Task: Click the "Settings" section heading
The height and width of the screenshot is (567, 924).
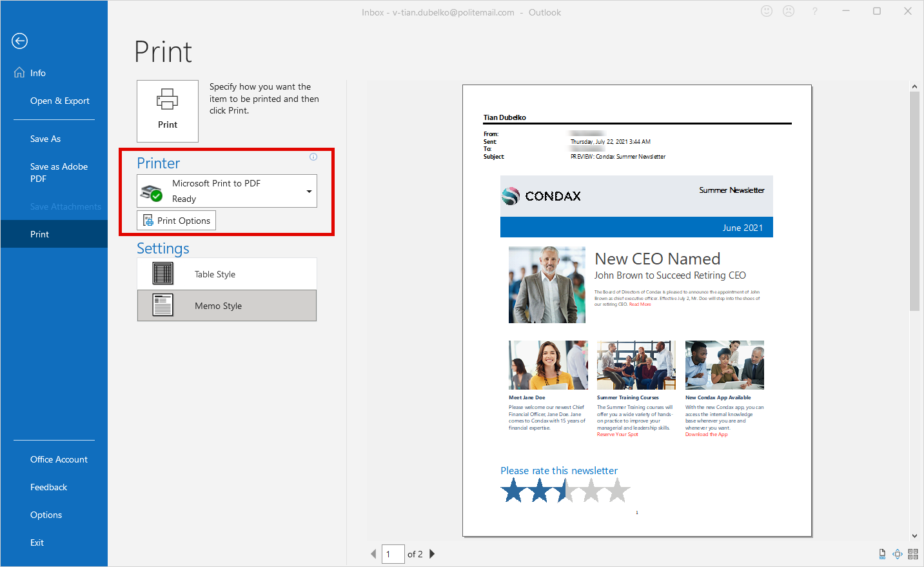Action: tap(163, 248)
